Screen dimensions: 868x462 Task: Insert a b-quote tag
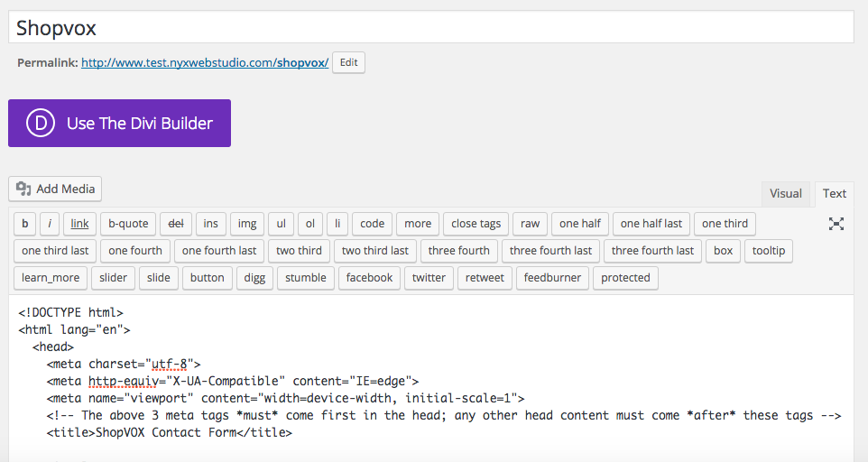click(x=128, y=224)
